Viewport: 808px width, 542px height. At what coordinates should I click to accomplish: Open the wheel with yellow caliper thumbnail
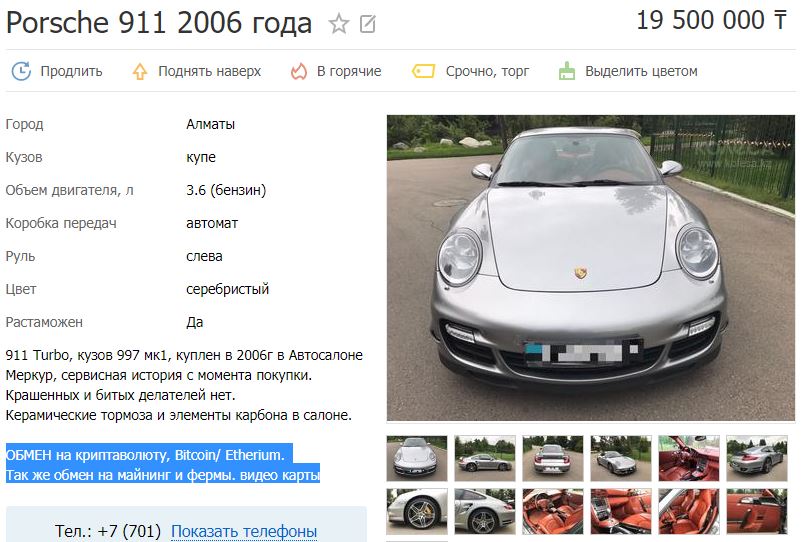(x=417, y=511)
